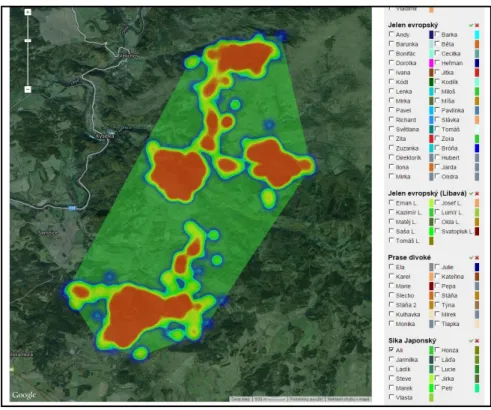The image size is (491, 410).
Task: Deselect all Jelen evropský animals with red X
Action: (x=477, y=25)
